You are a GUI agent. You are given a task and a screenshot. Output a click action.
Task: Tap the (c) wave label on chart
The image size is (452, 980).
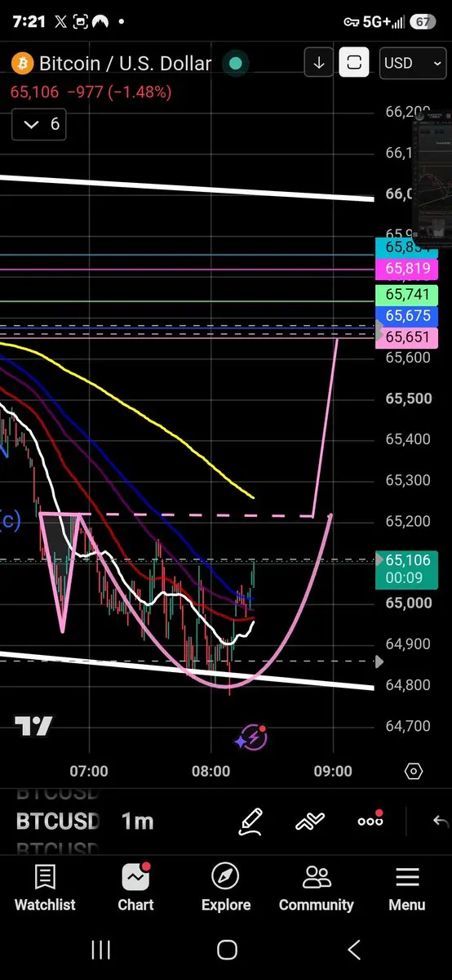(x=11, y=519)
